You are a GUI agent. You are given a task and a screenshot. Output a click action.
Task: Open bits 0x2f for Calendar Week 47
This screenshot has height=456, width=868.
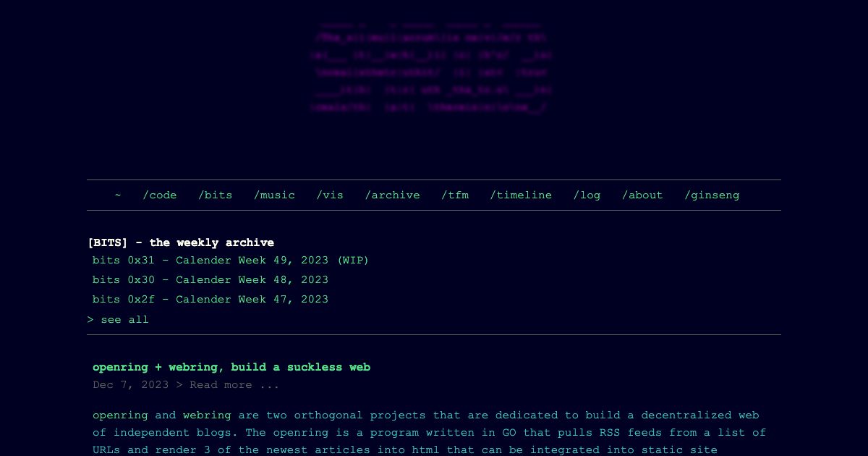[x=210, y=299]
